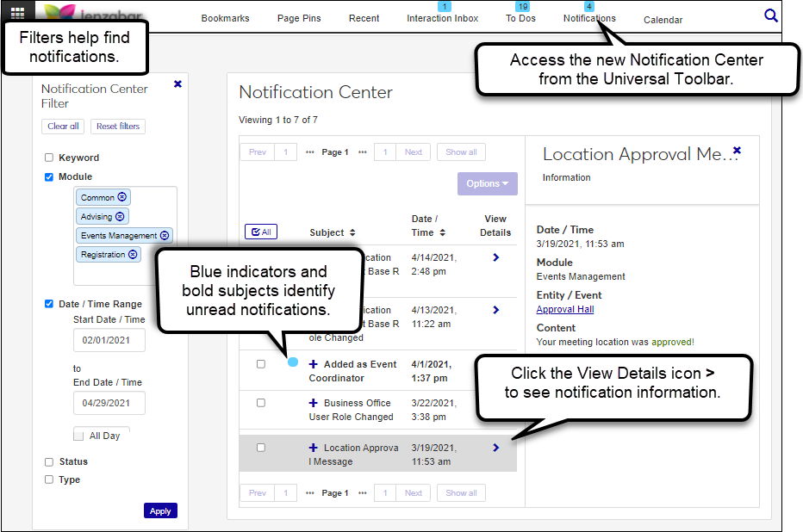Go to Bookmarks in the toolbar
803x532 pixels.
225,17
